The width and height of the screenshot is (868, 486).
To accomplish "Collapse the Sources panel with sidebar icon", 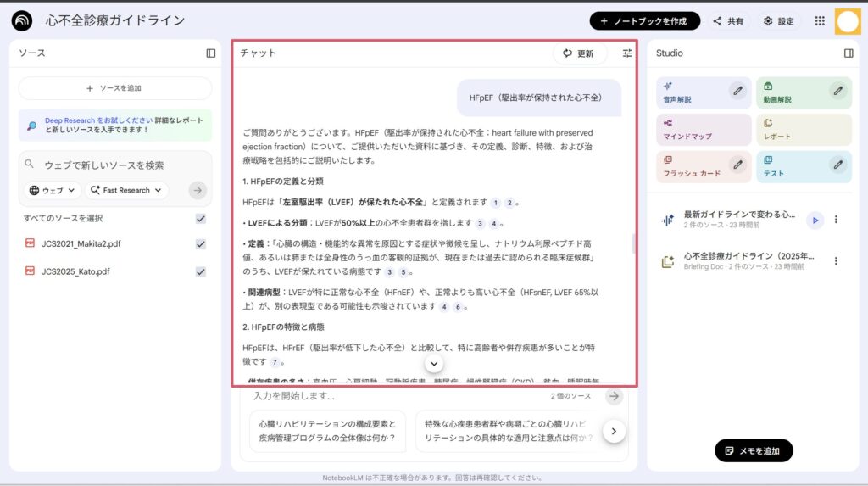I will click(x=211, y=53).
